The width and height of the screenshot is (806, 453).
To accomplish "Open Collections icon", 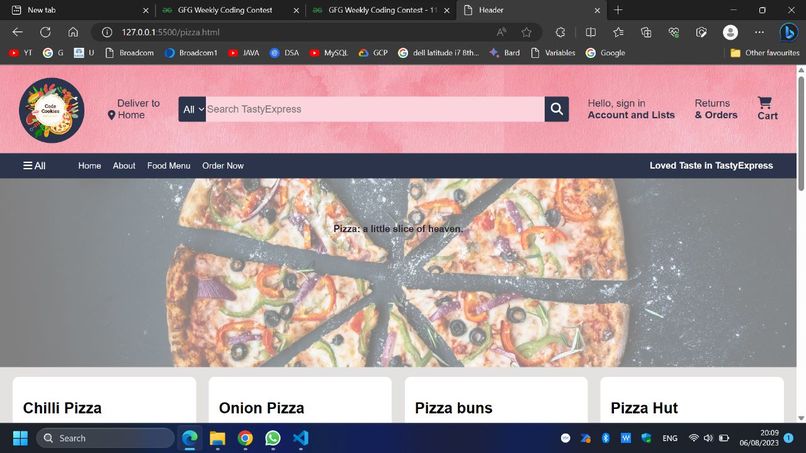I will click(646, 32).
